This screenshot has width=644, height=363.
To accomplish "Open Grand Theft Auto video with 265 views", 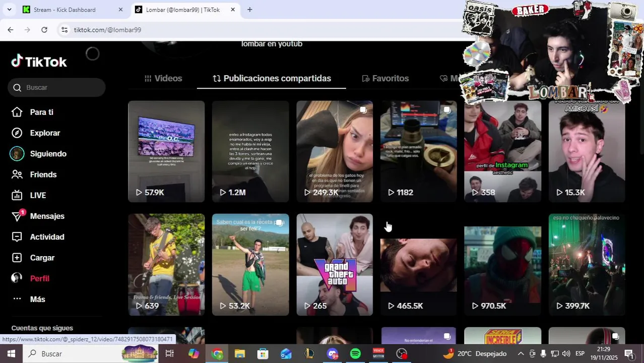I will 335,265.
